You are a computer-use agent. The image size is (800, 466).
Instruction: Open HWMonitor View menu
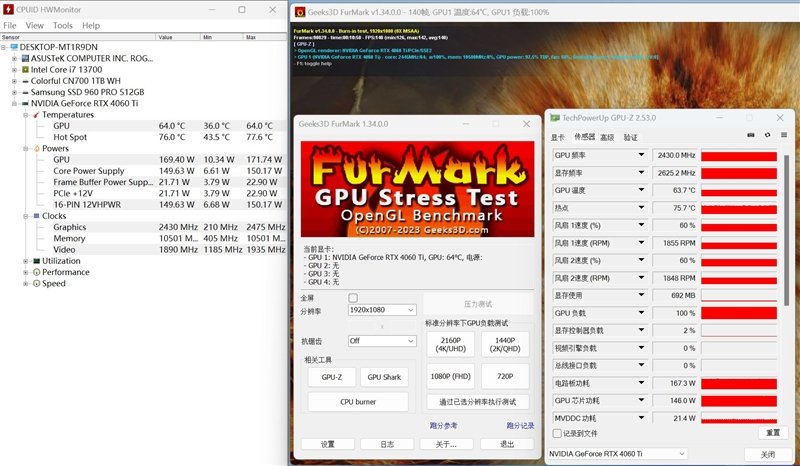34,26
